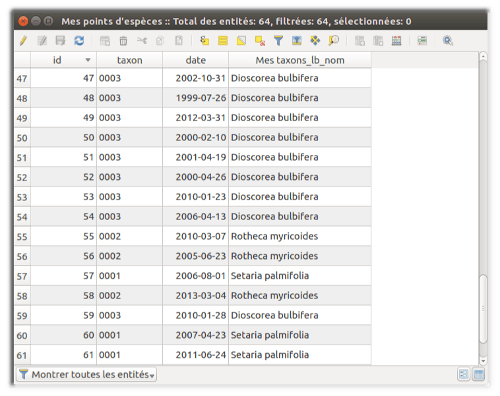Screen dimensions: 500x396
Task: Click id cell 54
Action: click(x=63, y=216)
